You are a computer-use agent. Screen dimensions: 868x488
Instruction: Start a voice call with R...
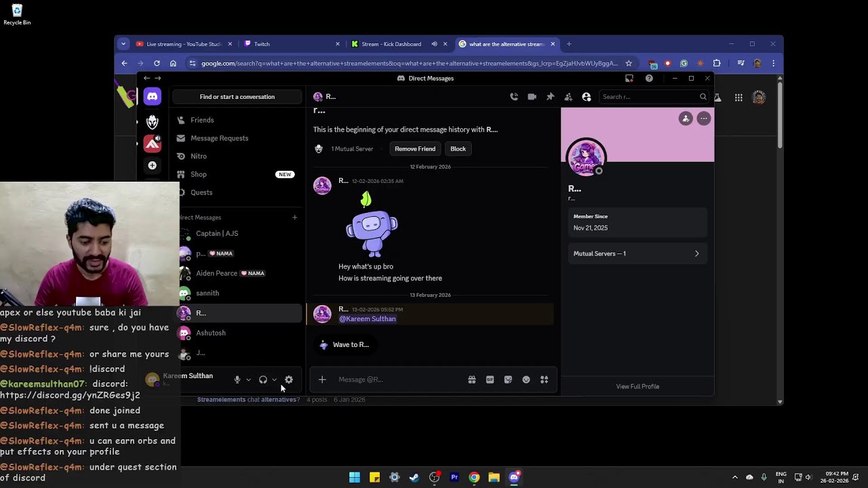514,97
